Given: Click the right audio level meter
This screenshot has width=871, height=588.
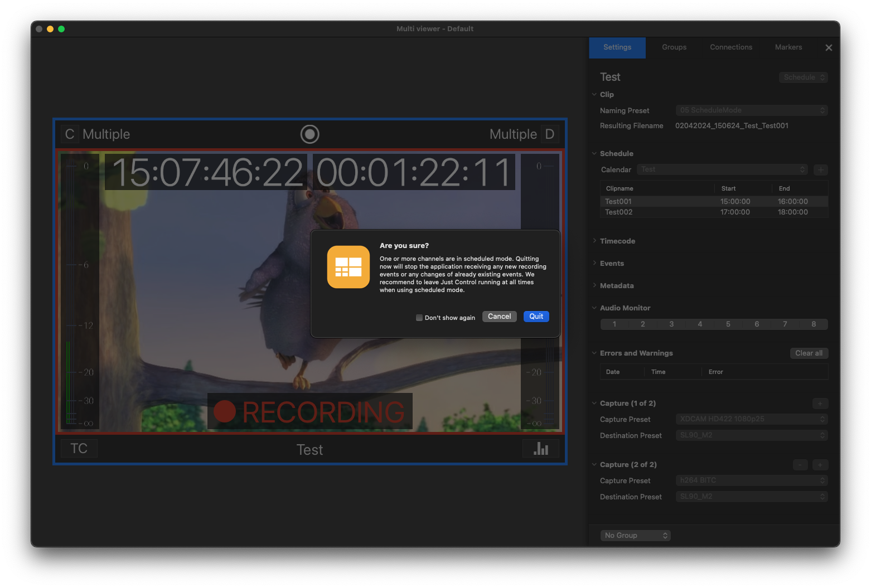Looking at the screenshot, I should click(540, 291).
